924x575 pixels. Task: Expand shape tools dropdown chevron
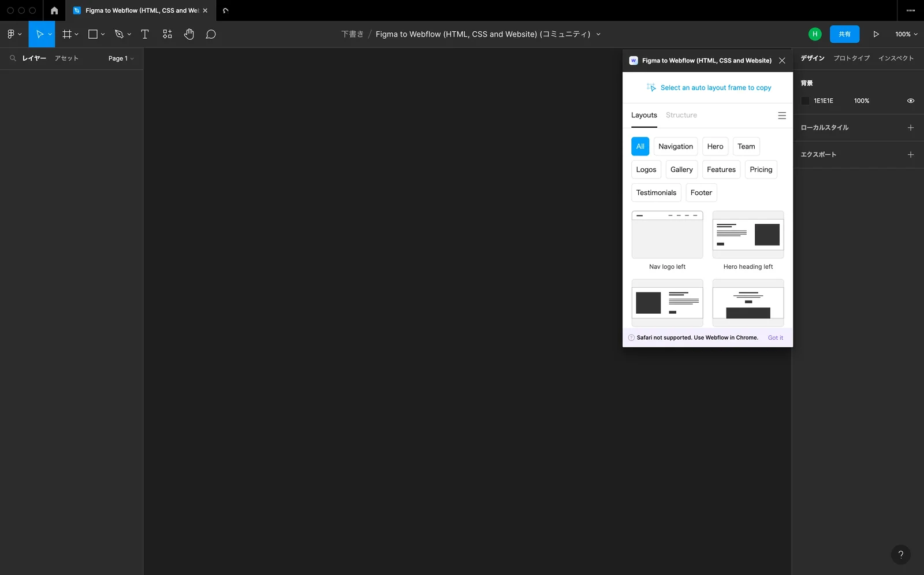(x=103, y=34)
